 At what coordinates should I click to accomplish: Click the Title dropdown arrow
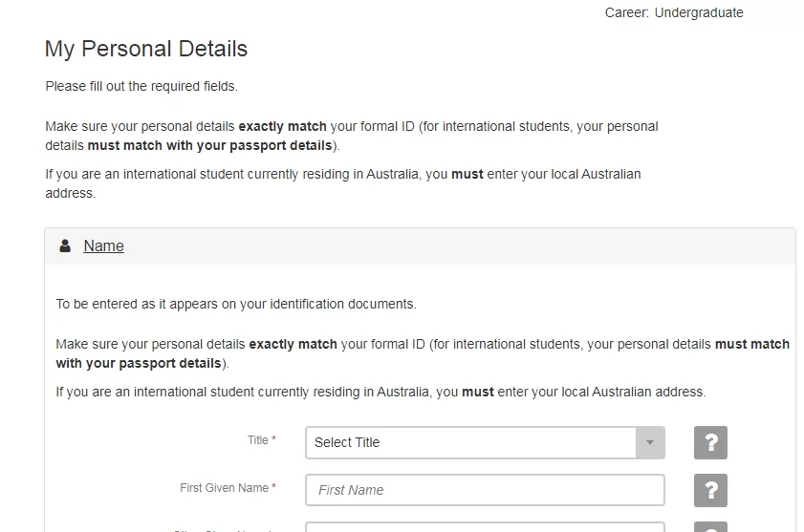(650, 442)
